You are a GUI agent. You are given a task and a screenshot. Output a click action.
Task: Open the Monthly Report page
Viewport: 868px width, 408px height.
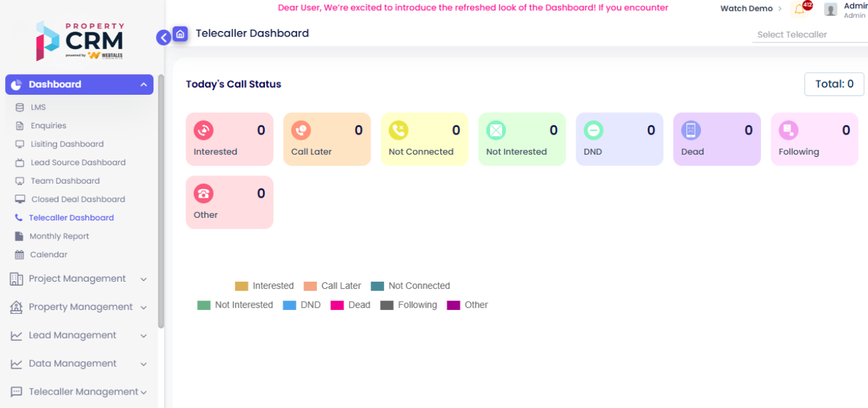point(59,237)
